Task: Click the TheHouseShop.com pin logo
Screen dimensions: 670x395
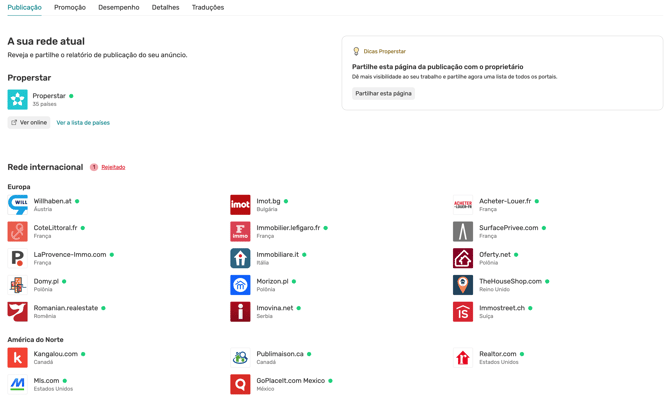Action: [x=463, y=285]
